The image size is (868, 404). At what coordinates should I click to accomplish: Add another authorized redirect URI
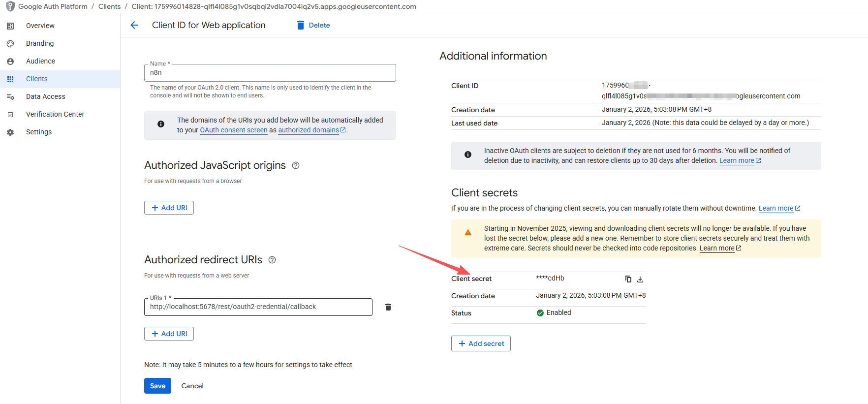(169, 334)
